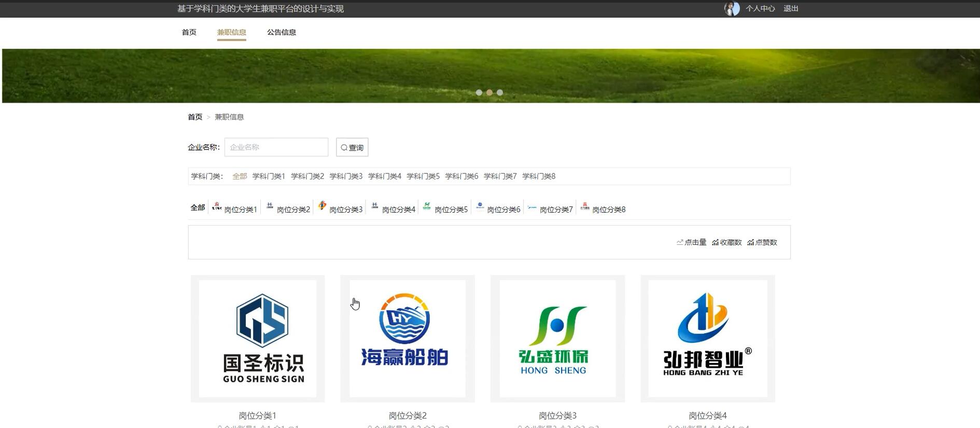Click 岗位分类1 category icon
This screenshot has height=428, width=980.
pyautogui.click(x=217, y=206)
